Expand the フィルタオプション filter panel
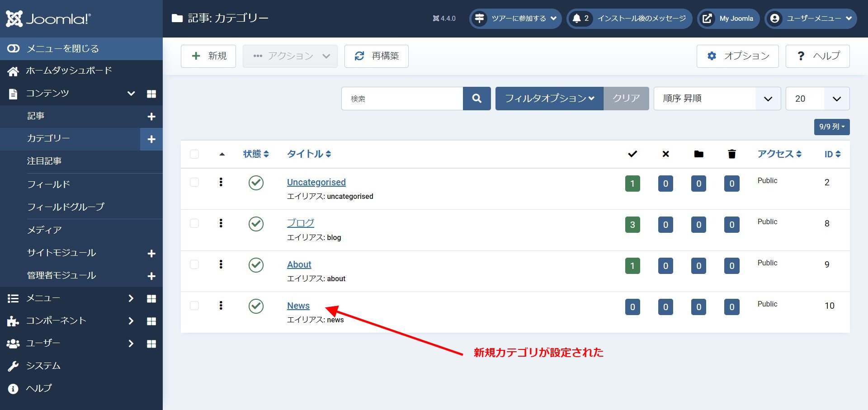This screenshot has height=410, width=868. (549, 99)
